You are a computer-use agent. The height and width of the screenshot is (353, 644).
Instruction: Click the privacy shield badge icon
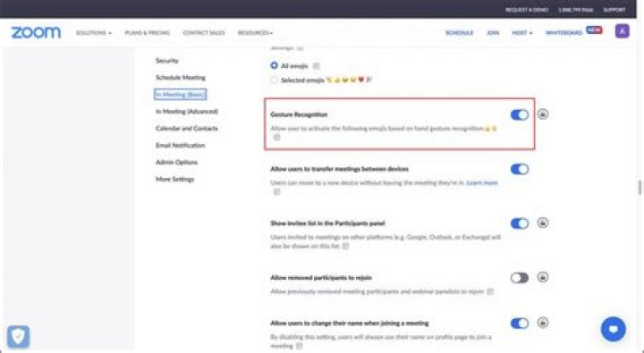pyautogui.click(x=18, y=337)
